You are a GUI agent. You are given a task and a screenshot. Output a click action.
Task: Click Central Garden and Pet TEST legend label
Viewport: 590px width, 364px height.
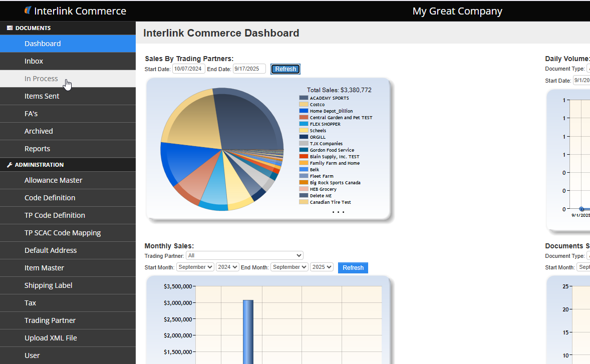coord(341,118)
